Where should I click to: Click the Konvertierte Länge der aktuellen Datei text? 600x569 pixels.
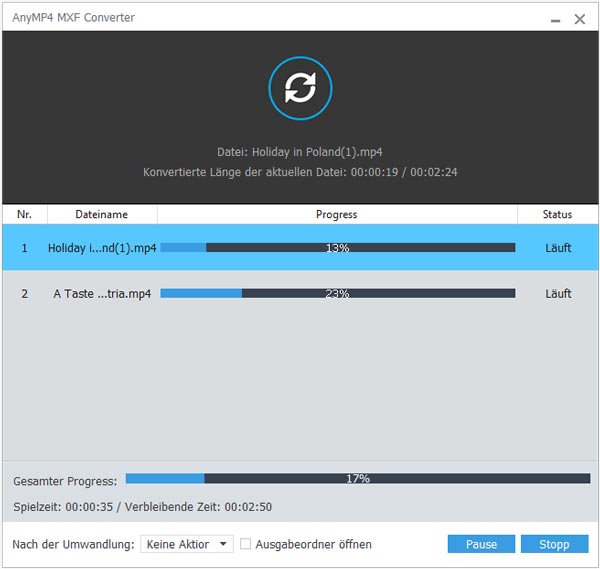coord(300,172)
